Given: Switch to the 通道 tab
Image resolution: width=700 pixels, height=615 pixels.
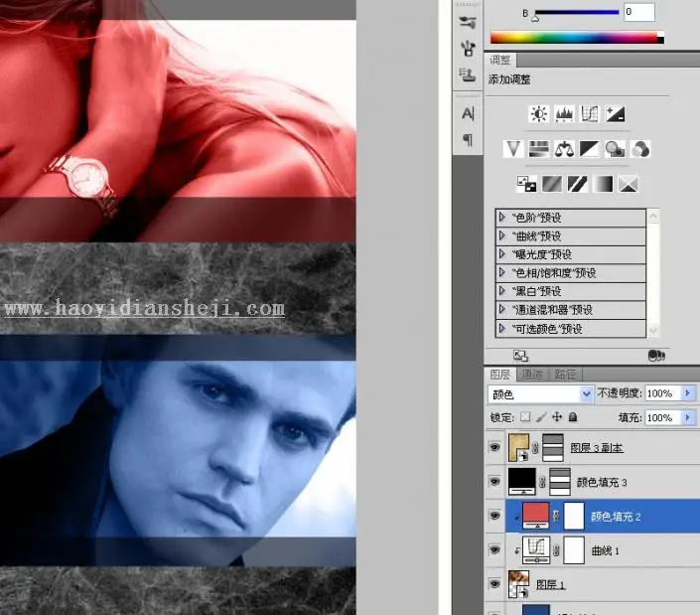Looking at the screenshot, I should pos(532,375).
